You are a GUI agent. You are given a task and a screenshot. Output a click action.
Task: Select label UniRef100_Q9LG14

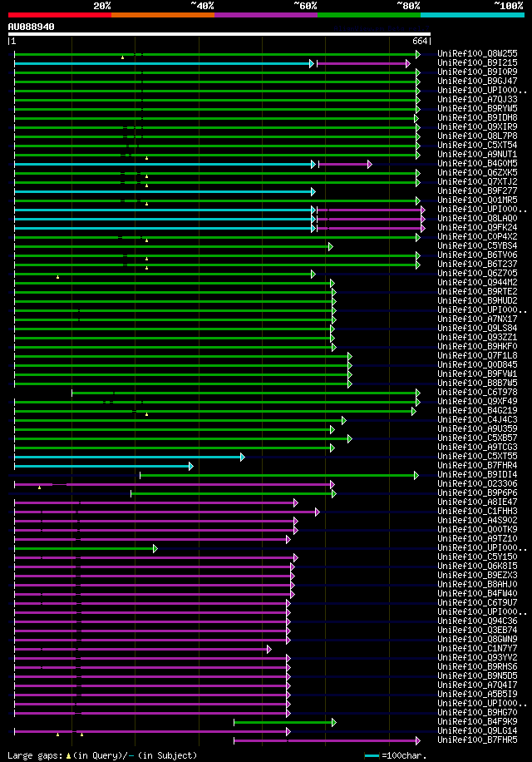[x=477, y=731]
